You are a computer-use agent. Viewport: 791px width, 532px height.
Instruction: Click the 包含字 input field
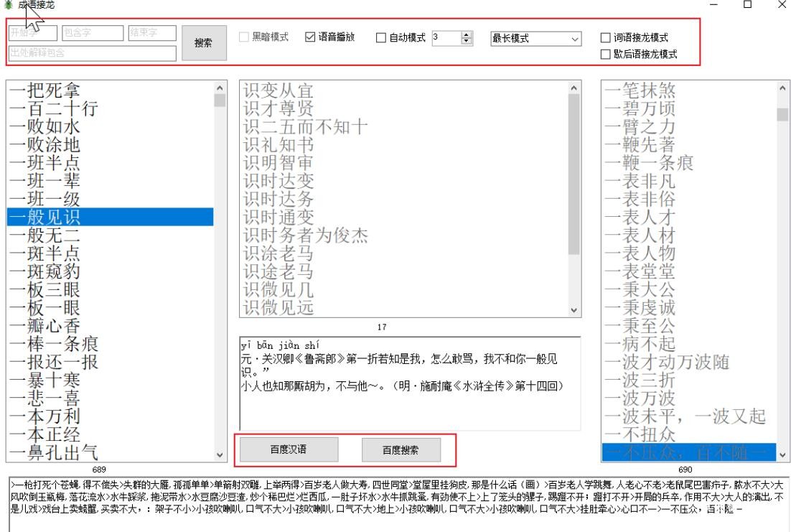(x=93, y=33)
